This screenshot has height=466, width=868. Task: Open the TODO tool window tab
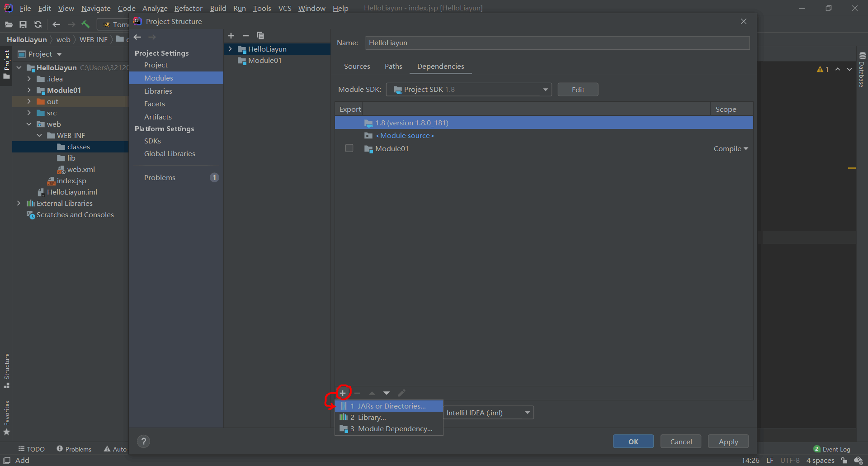coord(31,449)
